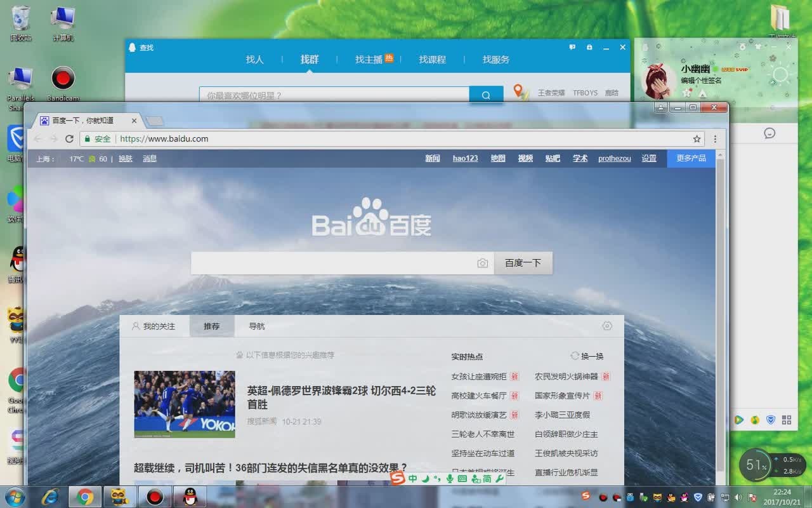The image size is (812, 508).
Task: Select the 我的关注 feed tab
Action: 154,326
